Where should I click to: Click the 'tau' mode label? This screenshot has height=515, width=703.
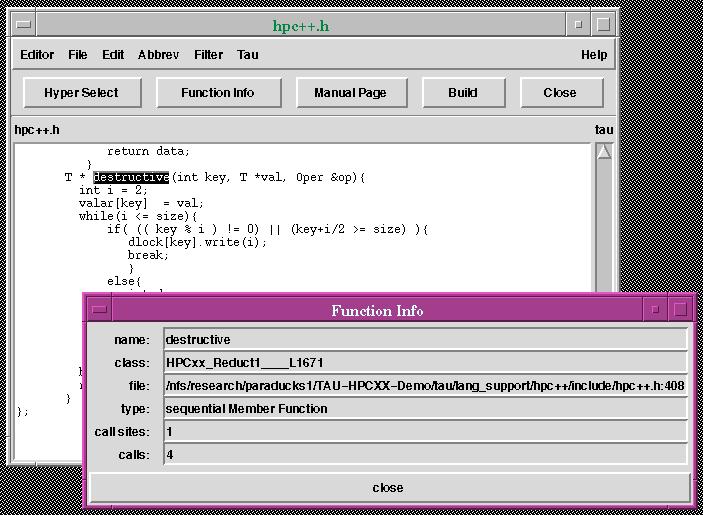[604, 130]
